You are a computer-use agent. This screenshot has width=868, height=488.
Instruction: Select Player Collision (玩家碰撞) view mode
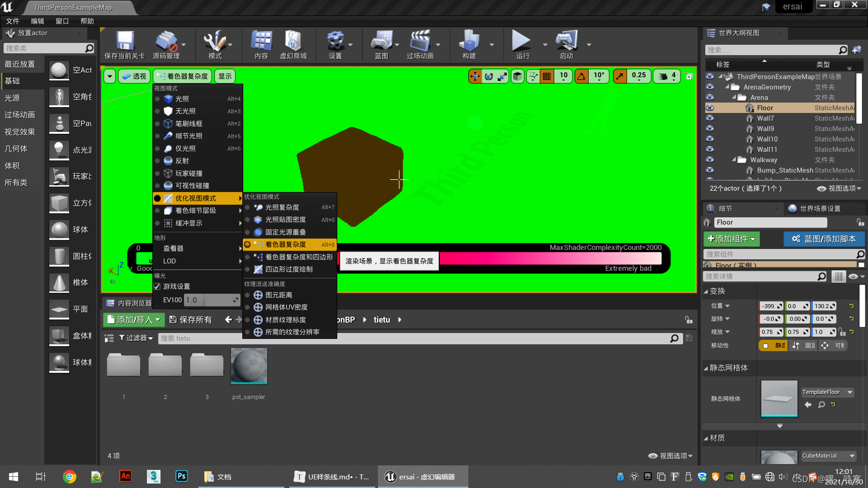pos(198,174)
